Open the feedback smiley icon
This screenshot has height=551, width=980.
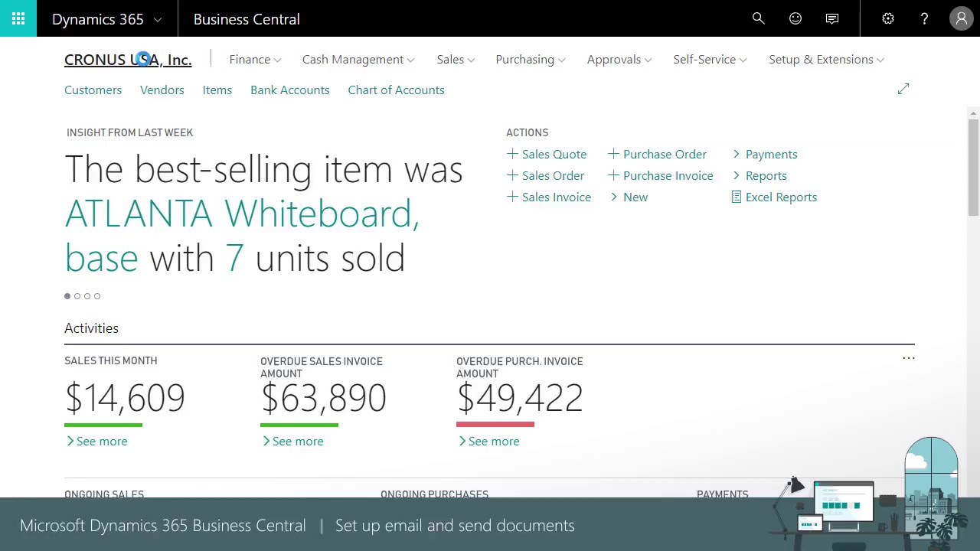click(x=795, y=18)
